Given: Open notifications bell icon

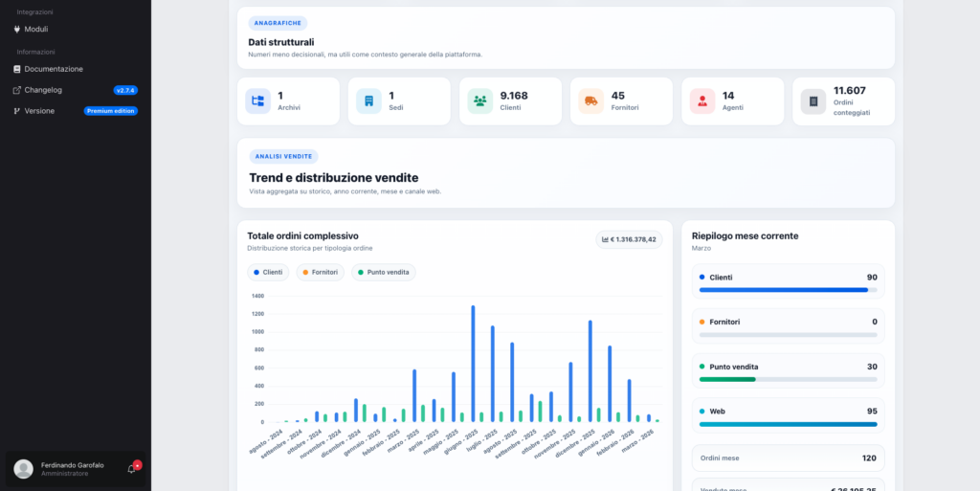Looking at the screenshot, I should [x=132, y=469].
